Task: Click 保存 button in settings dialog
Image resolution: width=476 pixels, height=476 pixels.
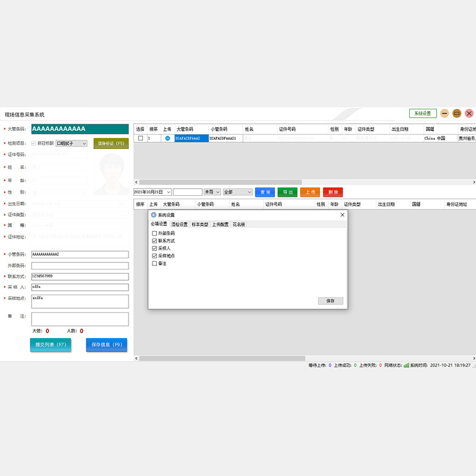Action: [330, 301]
